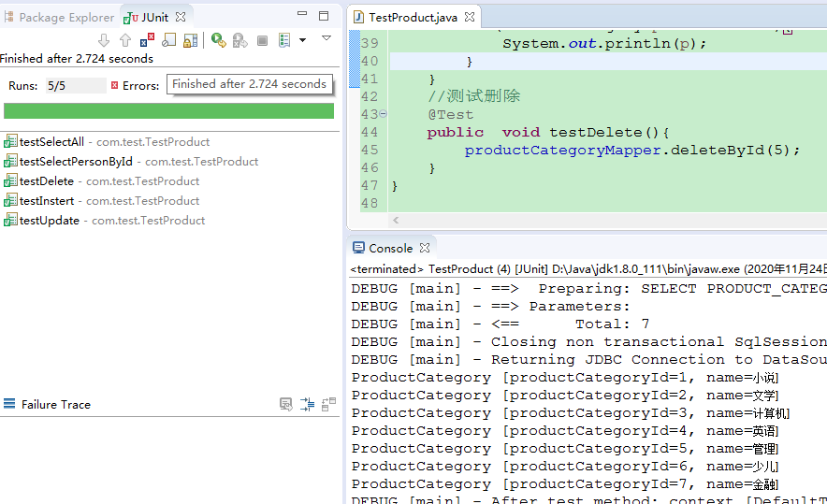Click the Failure Trace label

click(56, 404)
